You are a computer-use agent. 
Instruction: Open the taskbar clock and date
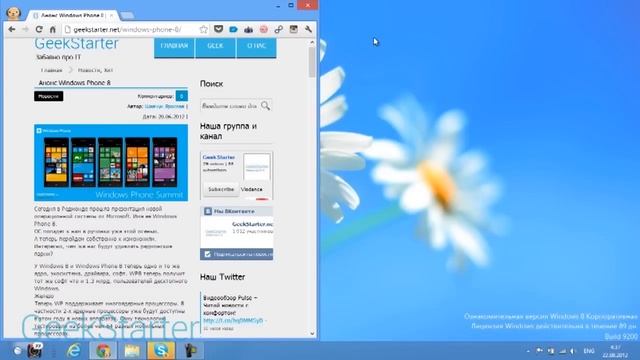(615, 351)
